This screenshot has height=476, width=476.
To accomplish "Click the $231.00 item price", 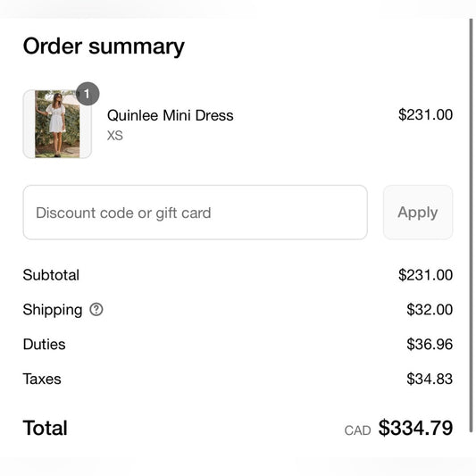I will [425, 114].
